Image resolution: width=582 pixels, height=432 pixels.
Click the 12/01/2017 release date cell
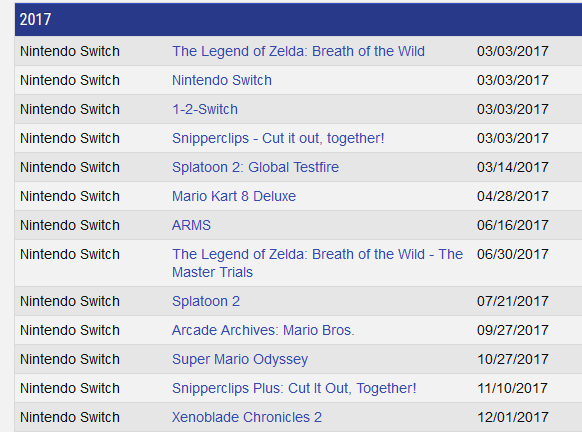[513, 417]
